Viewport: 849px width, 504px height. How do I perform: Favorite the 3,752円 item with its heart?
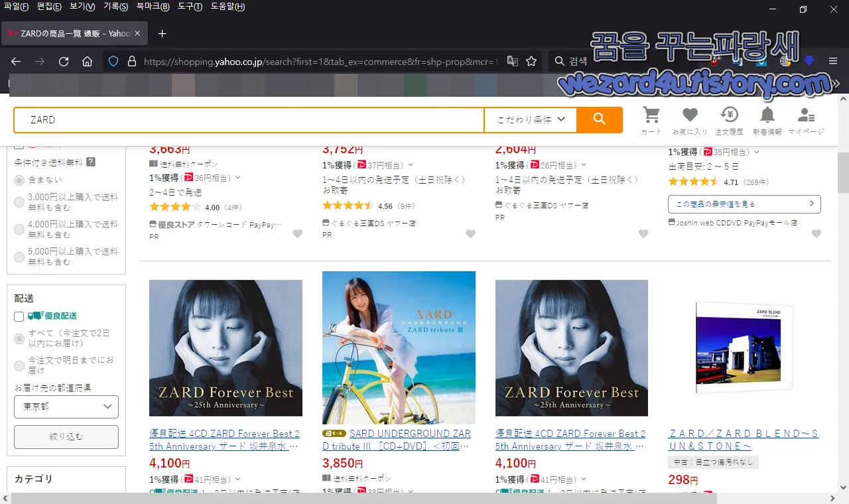click(x=470, y=233)
